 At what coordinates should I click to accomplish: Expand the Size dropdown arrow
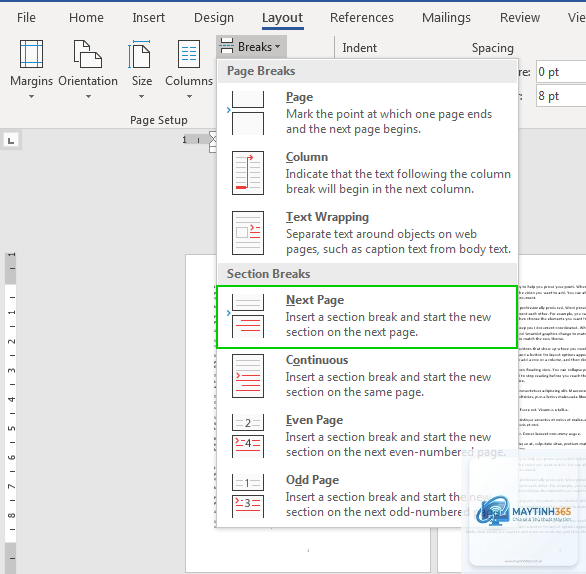[141, 96]
